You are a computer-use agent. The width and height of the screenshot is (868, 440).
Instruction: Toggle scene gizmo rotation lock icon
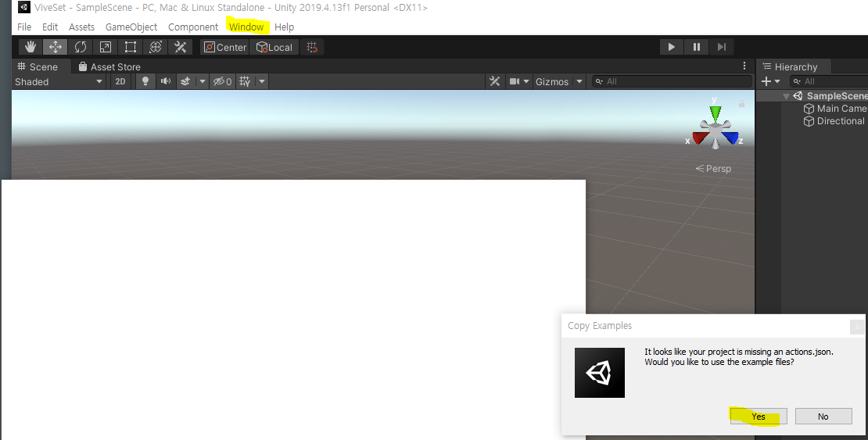[x=742, y=103]
